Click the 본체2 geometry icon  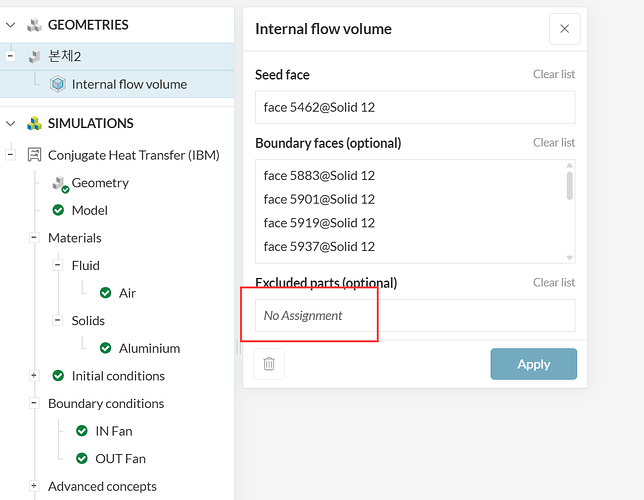coord(34,56)
